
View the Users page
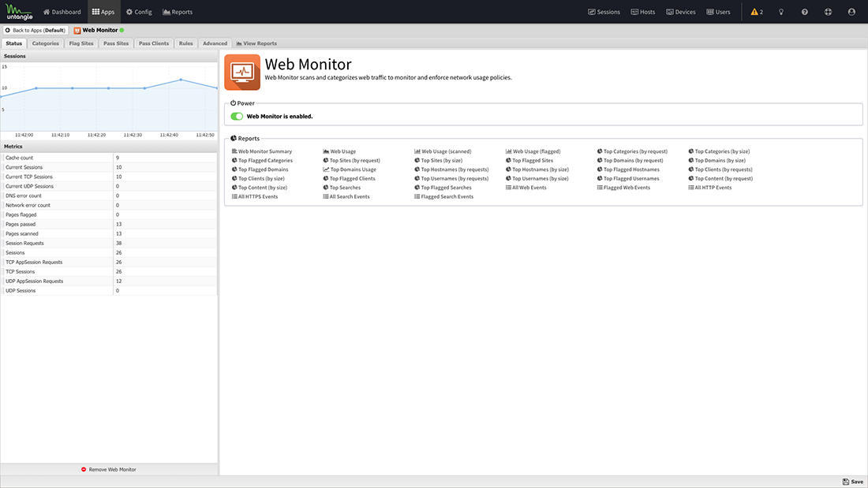click(719, 12)
